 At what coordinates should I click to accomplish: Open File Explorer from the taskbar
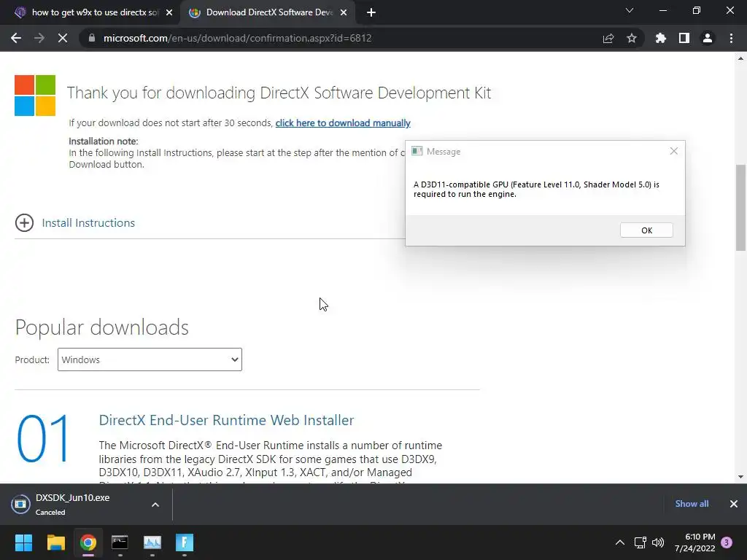point(55,542)
